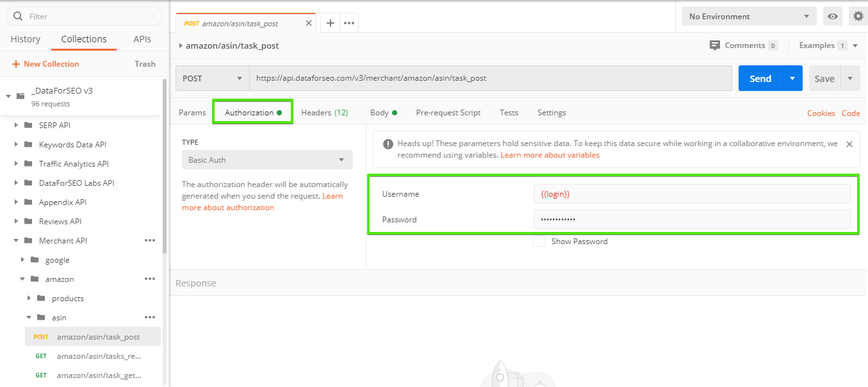Switch to the APIs sidebar tab
This screenshot has width=868, height=387.
pos(142,39)
